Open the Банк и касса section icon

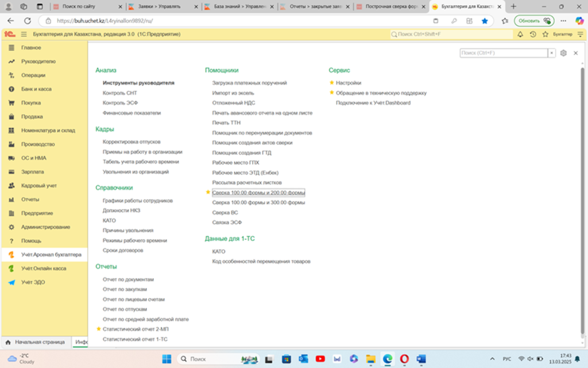[11, 89]
